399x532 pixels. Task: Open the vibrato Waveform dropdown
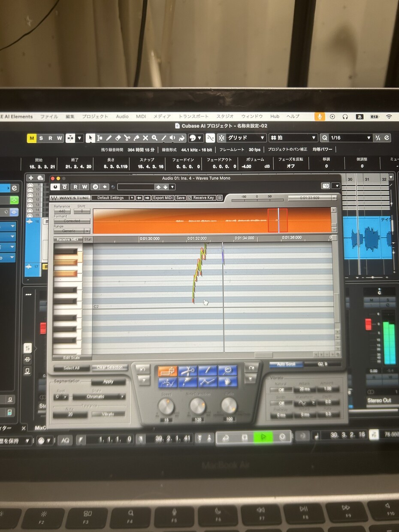(x=305, y=403)
